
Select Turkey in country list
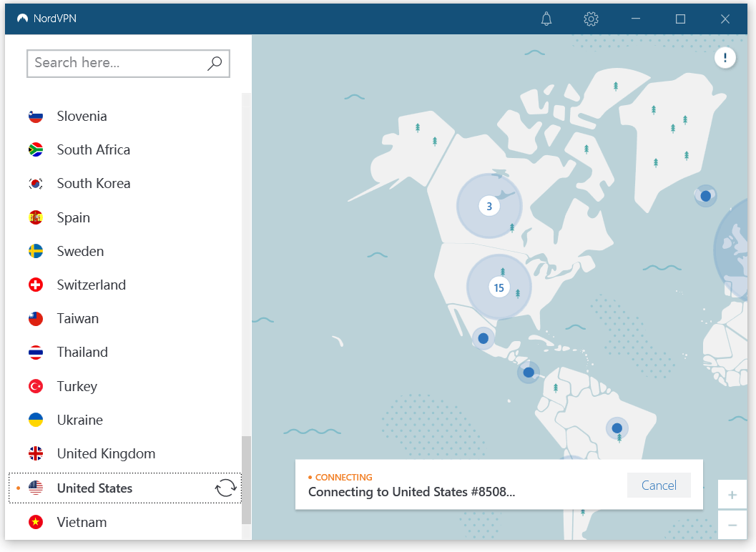125,386
